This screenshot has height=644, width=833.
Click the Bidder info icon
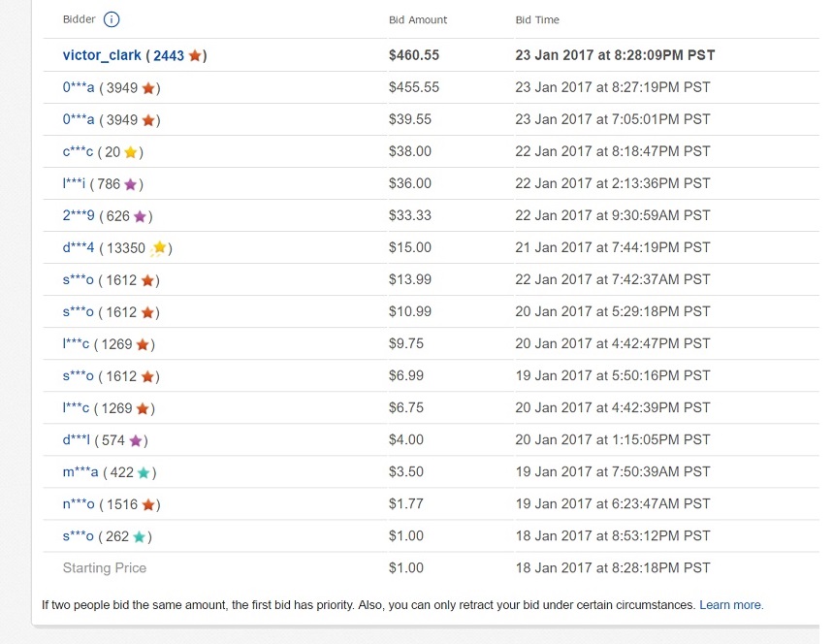coord(111,19)
